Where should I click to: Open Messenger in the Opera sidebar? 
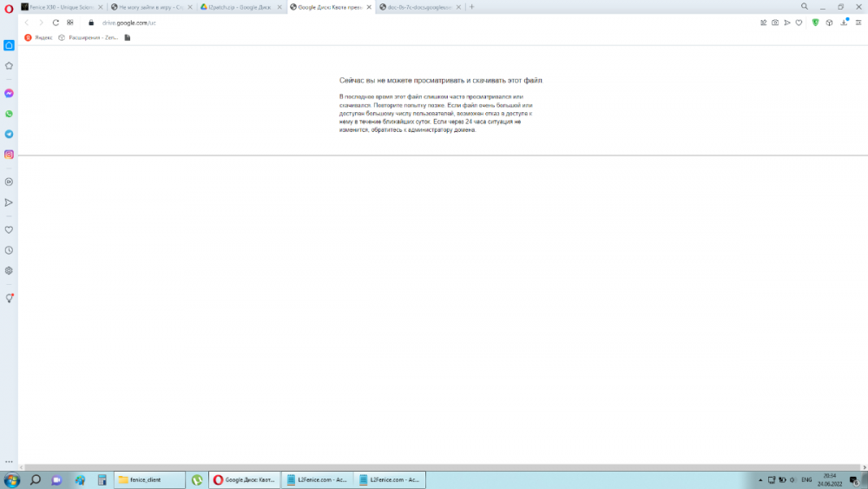tap(9, 93)
